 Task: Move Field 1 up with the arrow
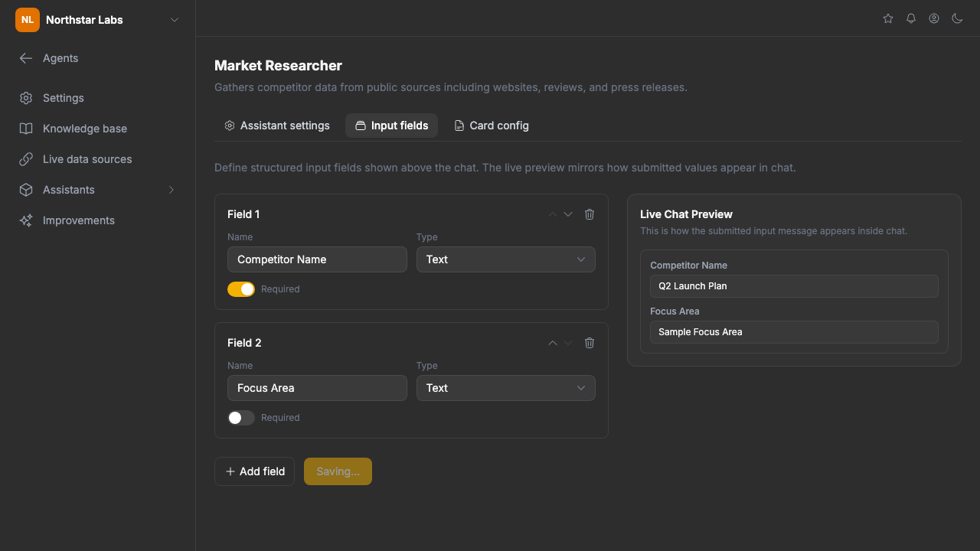click(x=553, y=214)
